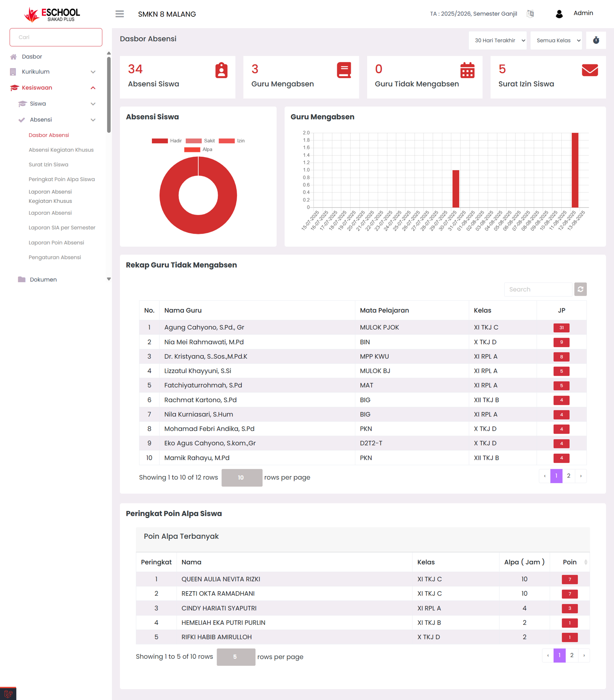614x700 pixels.
Task: Toggle the hamburger sidebar menu icon
Action: (x=120, y=14)
